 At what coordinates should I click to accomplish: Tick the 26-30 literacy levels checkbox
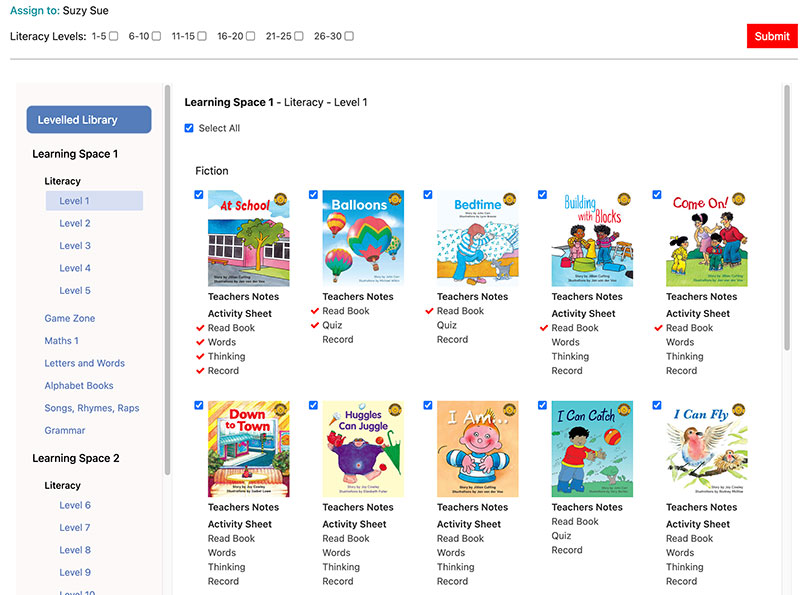coord(349,37)
